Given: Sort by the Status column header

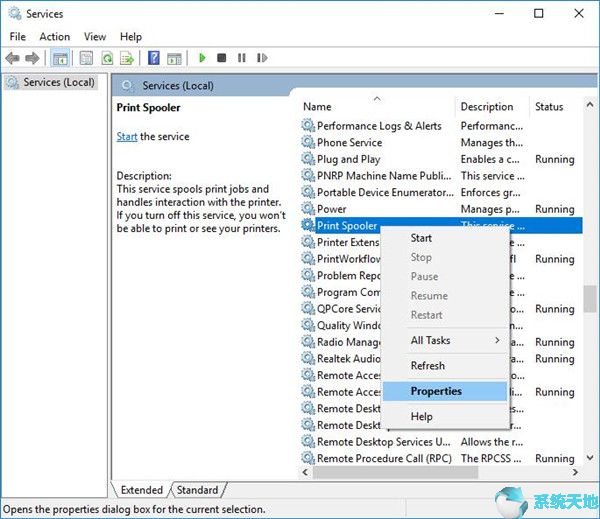Looking at the screenshot, I should point(555,107).
